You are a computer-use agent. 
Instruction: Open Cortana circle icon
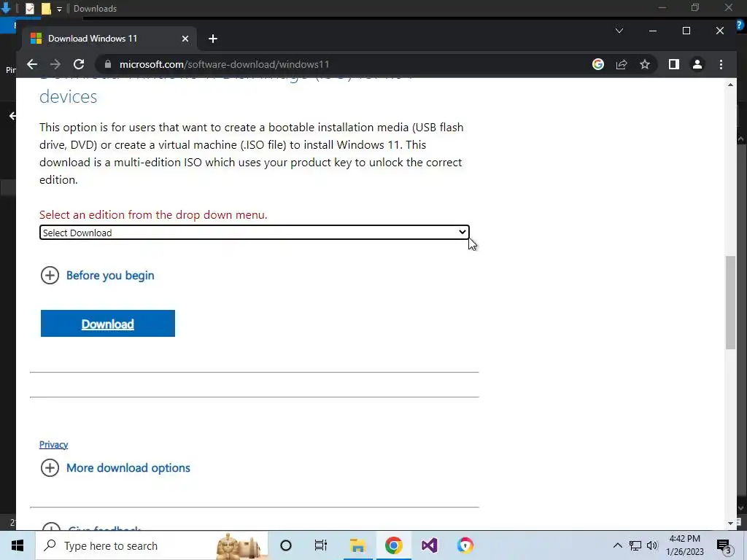click(286, 545)
